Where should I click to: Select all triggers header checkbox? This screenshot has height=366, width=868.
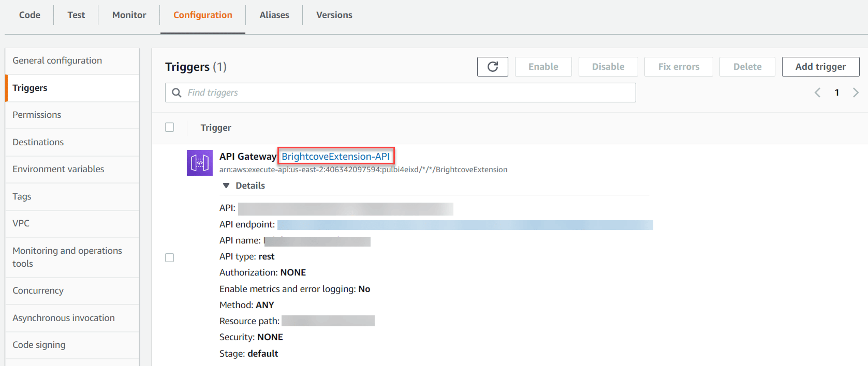[x=170, y=127]
